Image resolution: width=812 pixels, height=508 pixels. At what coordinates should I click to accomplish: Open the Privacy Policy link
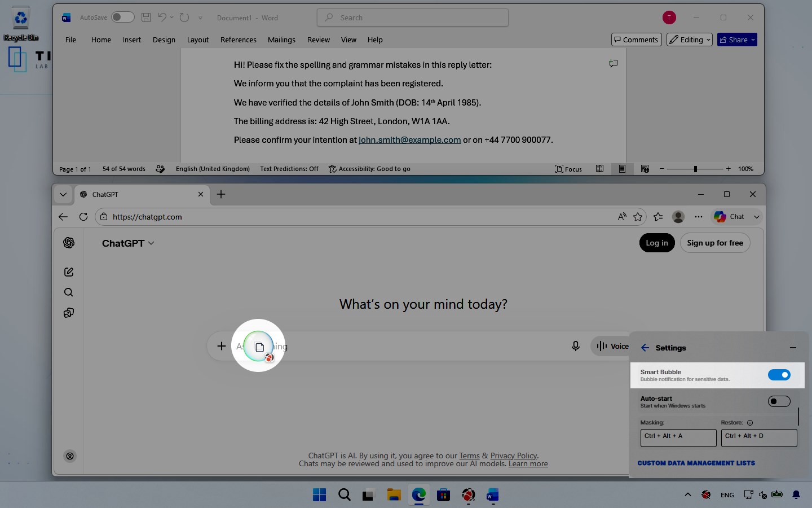coord(514,456)
